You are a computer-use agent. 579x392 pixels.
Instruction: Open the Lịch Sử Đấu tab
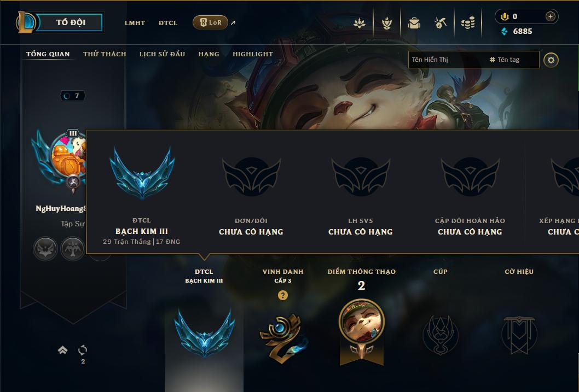[162, 54]
